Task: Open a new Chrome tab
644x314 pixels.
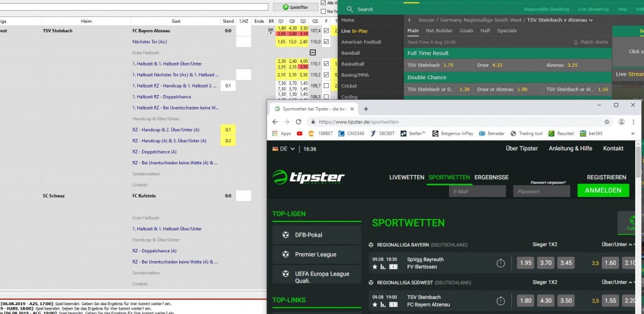Action: pyautogui.click(x=366, y=109)
